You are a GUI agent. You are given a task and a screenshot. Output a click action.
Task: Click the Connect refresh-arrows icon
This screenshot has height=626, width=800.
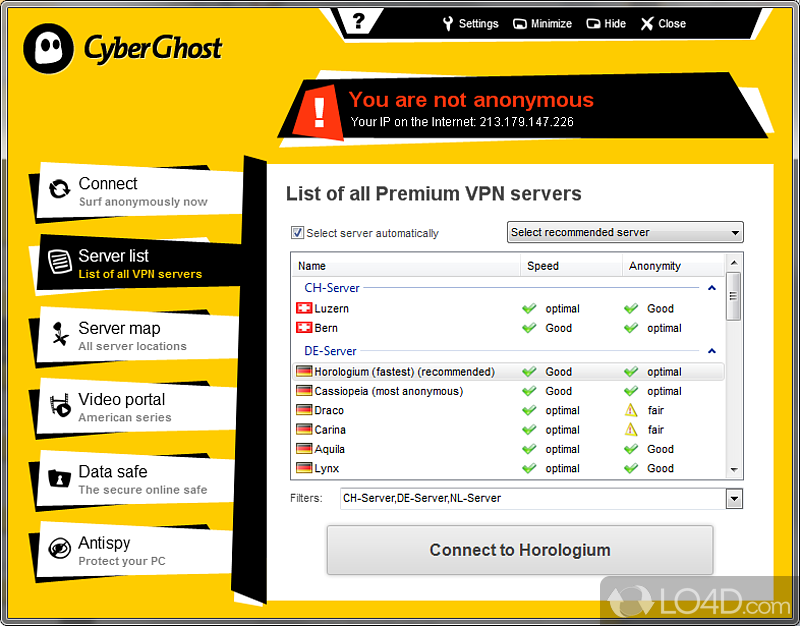pyautogui.click(x=59, y=187)
